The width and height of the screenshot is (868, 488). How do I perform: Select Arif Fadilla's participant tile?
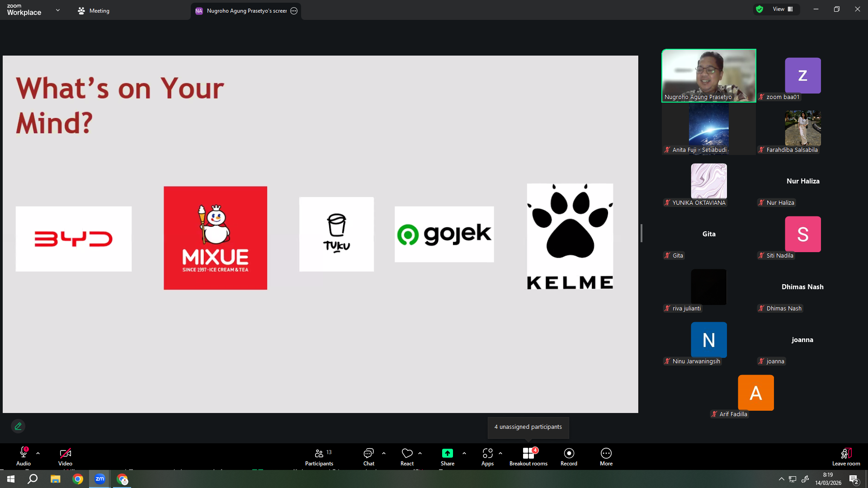756,393
